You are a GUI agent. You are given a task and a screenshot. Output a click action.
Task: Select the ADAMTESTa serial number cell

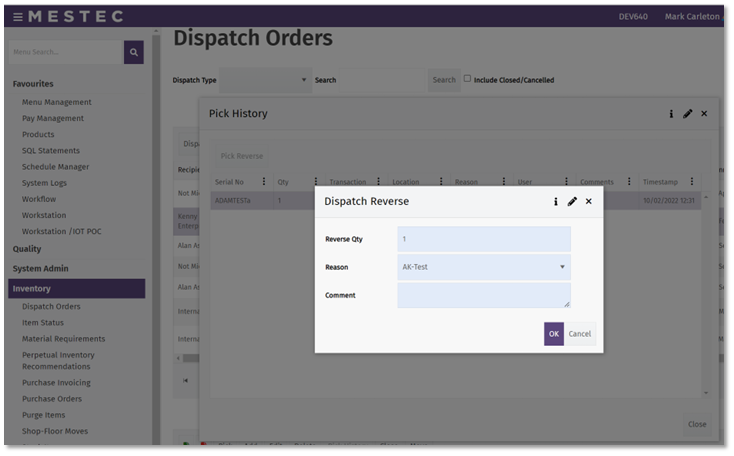pos(241,200)
